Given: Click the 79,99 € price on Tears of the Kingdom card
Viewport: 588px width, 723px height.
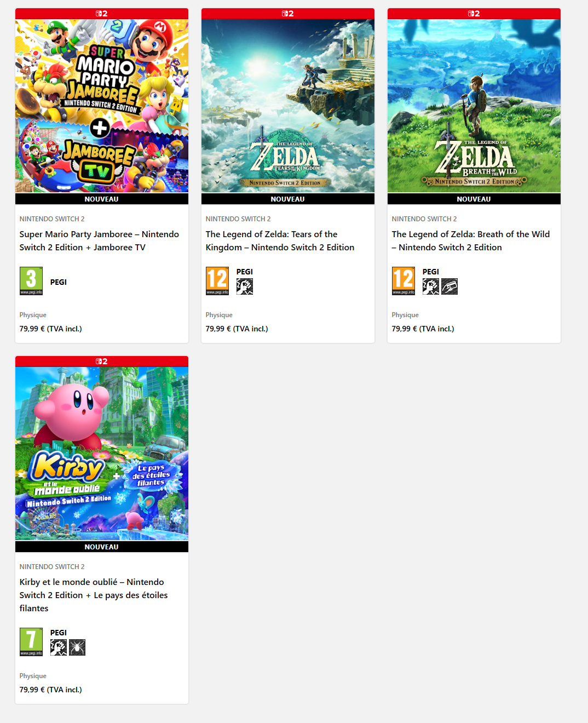Looking at the screenshot, I should pos(237,329).
